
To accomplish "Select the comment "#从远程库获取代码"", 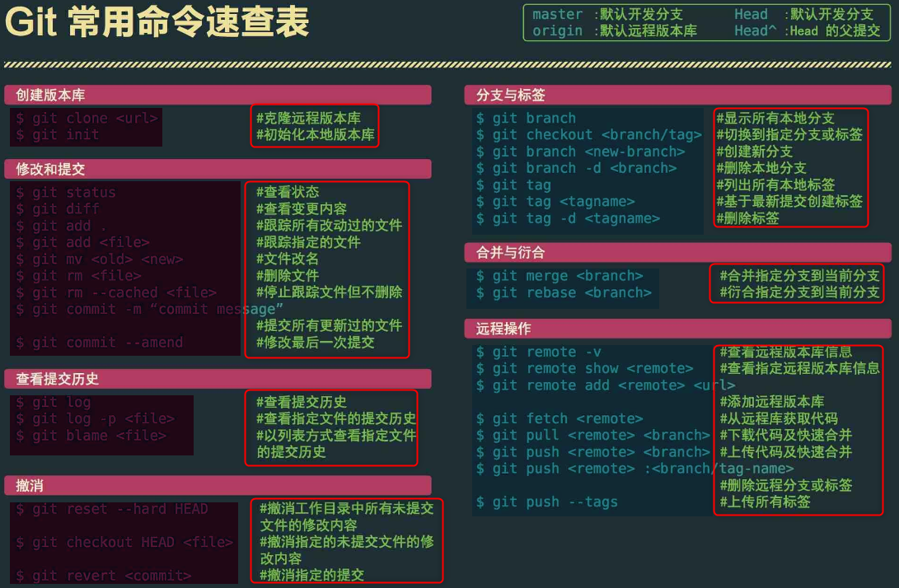I will [780, 419].
